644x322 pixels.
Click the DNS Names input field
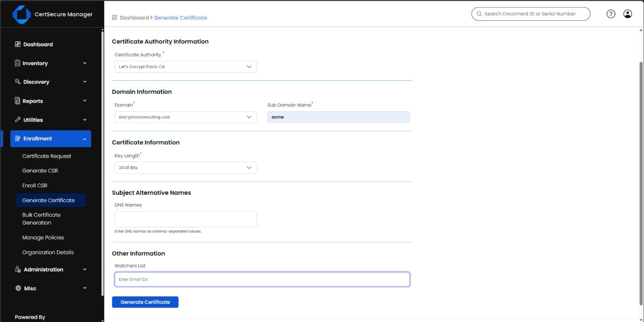185,219
